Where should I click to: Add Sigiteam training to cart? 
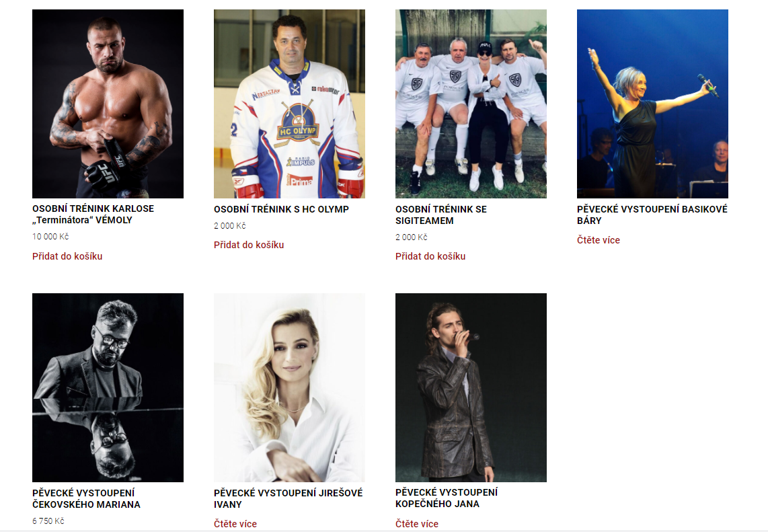pyautogui.click(x=430, y=256)
